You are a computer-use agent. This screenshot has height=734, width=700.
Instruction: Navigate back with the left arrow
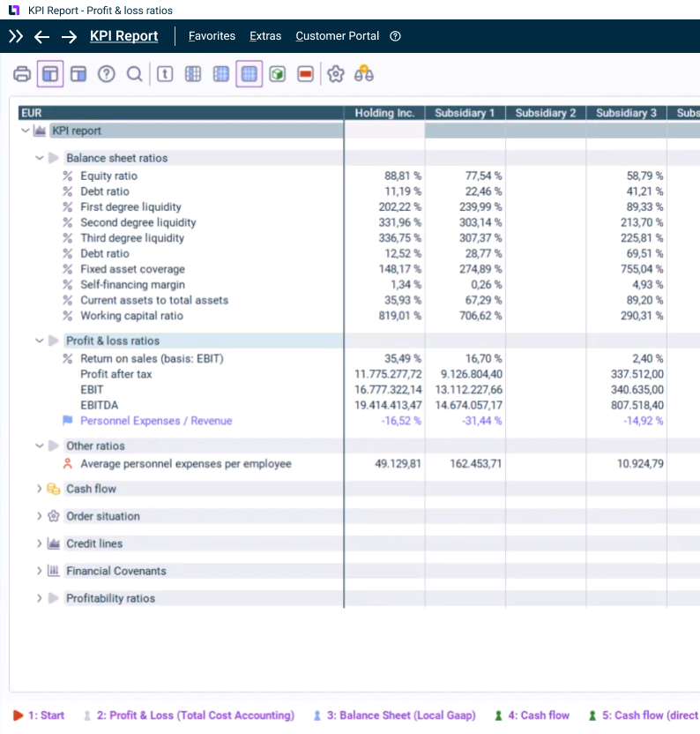point(41,36)
